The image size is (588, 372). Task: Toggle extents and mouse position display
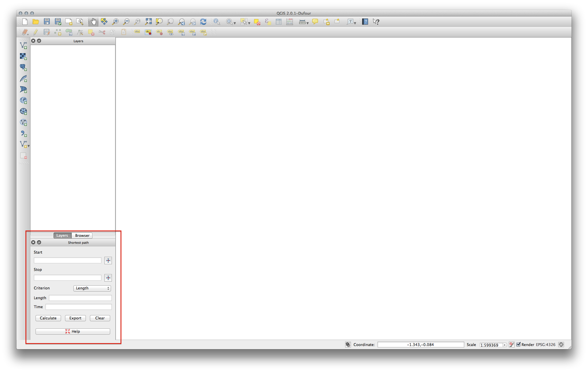pyautogui.click(x=348, y=345)
